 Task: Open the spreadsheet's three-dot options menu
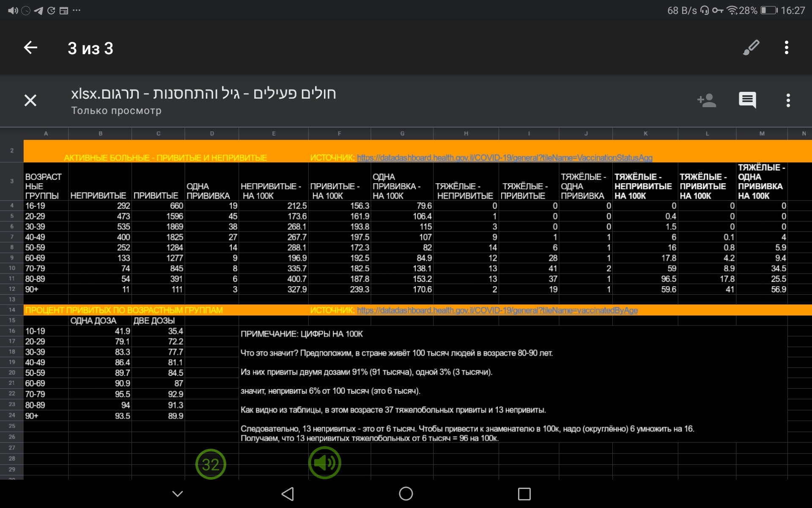pos(788,100)
